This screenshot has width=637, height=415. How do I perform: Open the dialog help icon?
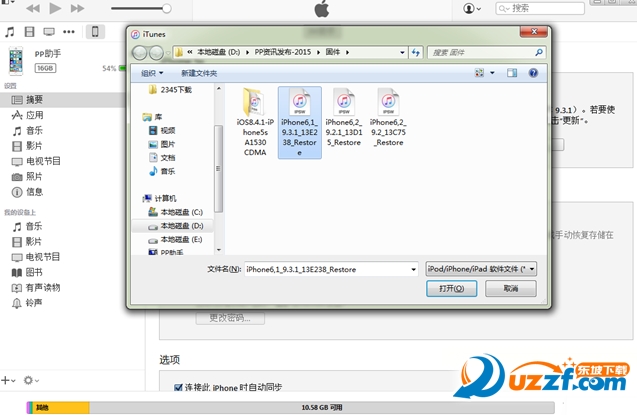coord(533,73)
